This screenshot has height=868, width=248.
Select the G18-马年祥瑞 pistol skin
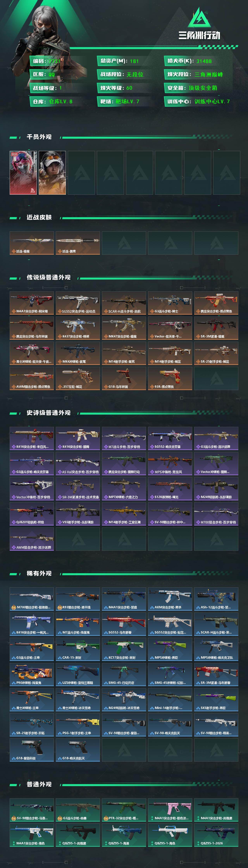pyautogui.click(x=124, y=378)
